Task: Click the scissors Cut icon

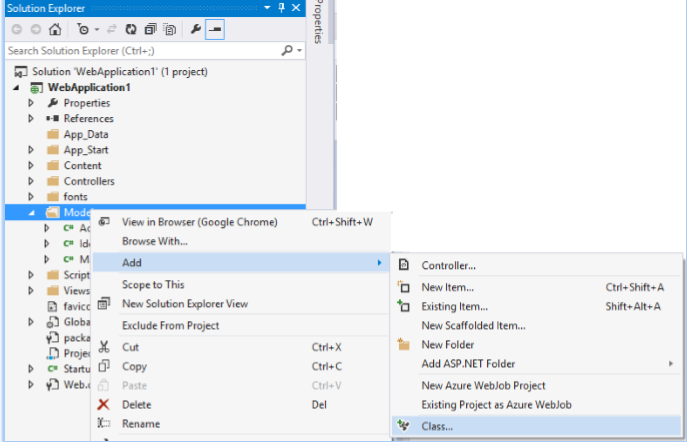Action: tap(104, 347)
